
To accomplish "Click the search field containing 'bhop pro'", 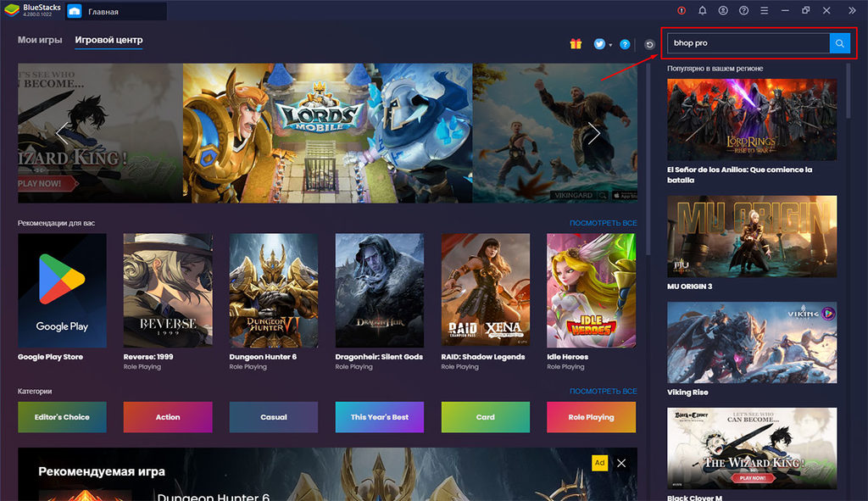I will click(748, 43).
